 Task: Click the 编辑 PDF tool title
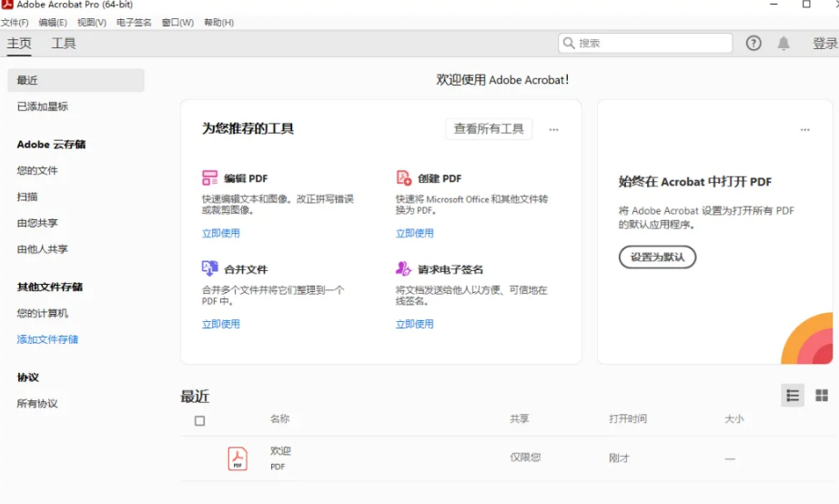[246, 178]
